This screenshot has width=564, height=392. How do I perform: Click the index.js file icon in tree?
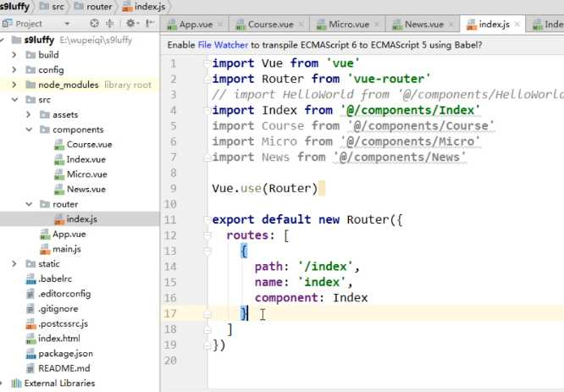tap(59, 219)
